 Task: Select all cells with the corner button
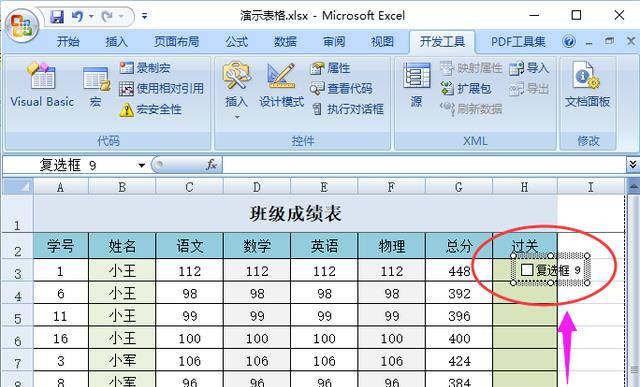coord(18,187)
